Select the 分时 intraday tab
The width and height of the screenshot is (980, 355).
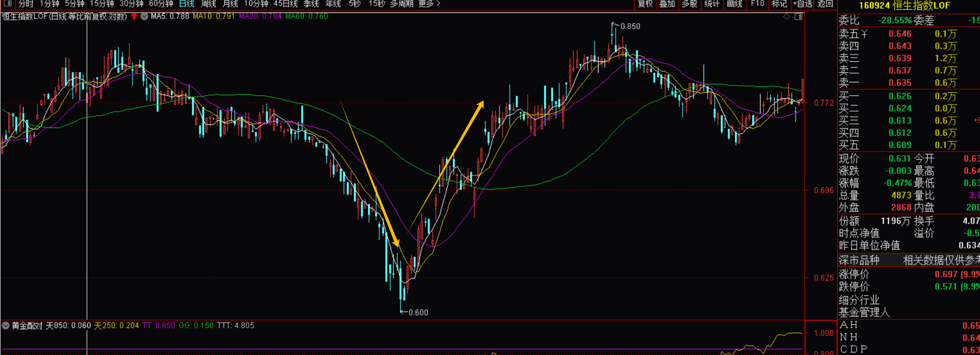coord(26,4)
